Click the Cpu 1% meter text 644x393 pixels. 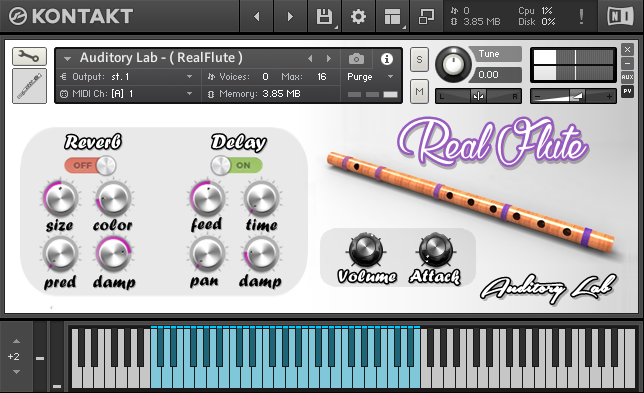tap(536, 11)
